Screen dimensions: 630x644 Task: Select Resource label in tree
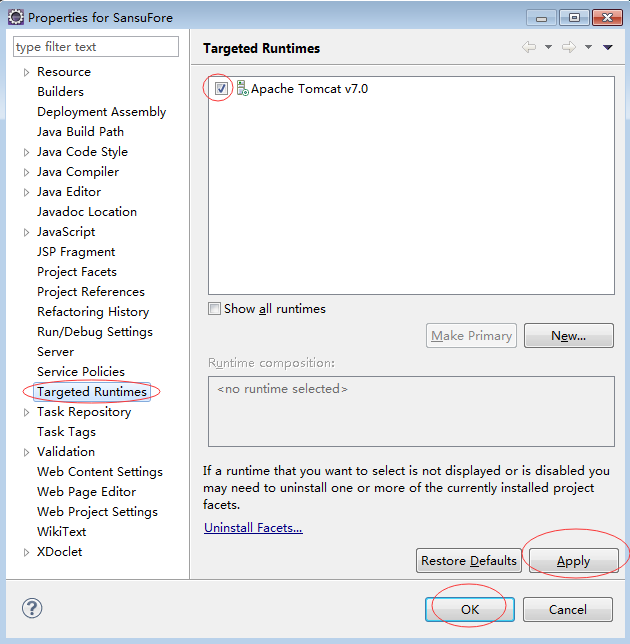(x=64, y=72)
